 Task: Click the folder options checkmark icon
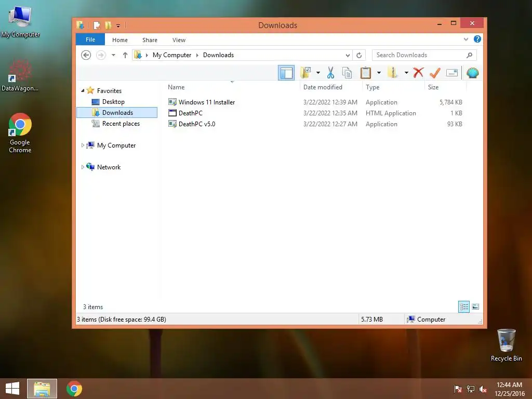point(305,73)
